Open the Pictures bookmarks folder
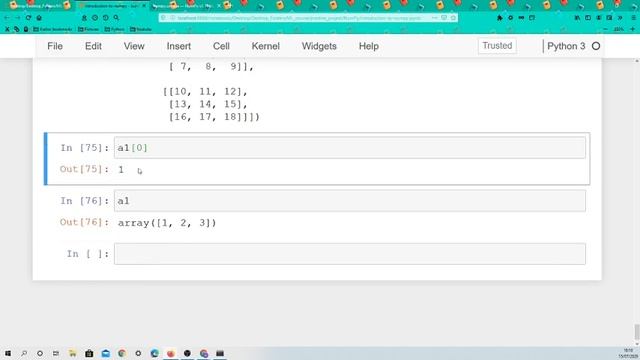This screenshot has height=360, width=640. [x=89, y=29]
